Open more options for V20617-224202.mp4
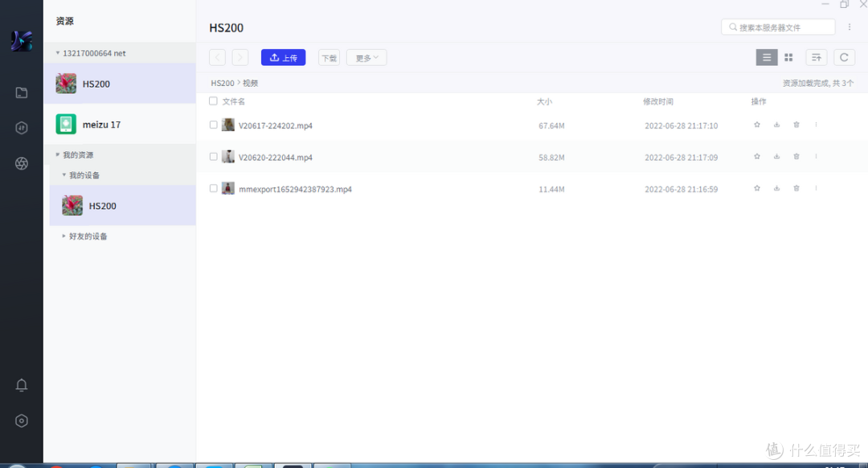The image size is (868, 468). click(x=816, y=125)
